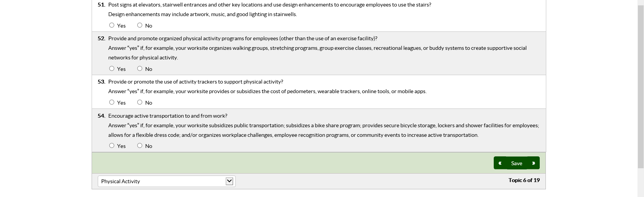The height and width of the screenshot is (197, 644).
Task: Go to next topic with right arrow
Action: [534, 163]
